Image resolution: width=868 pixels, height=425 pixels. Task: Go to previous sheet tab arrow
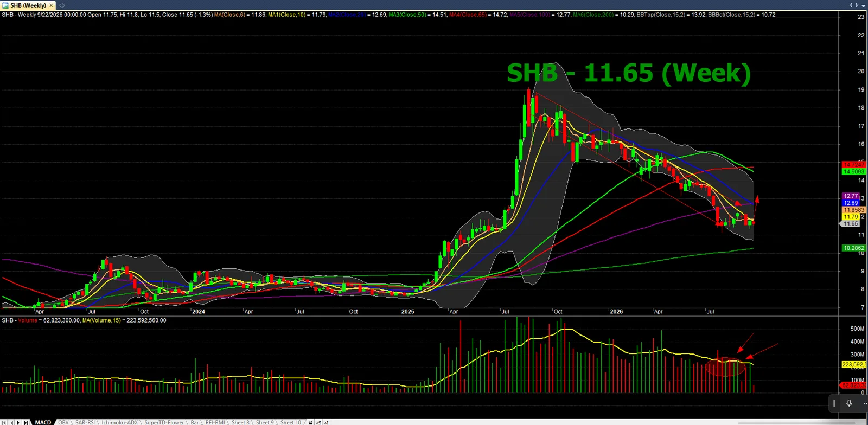click(x=11, y=422)
